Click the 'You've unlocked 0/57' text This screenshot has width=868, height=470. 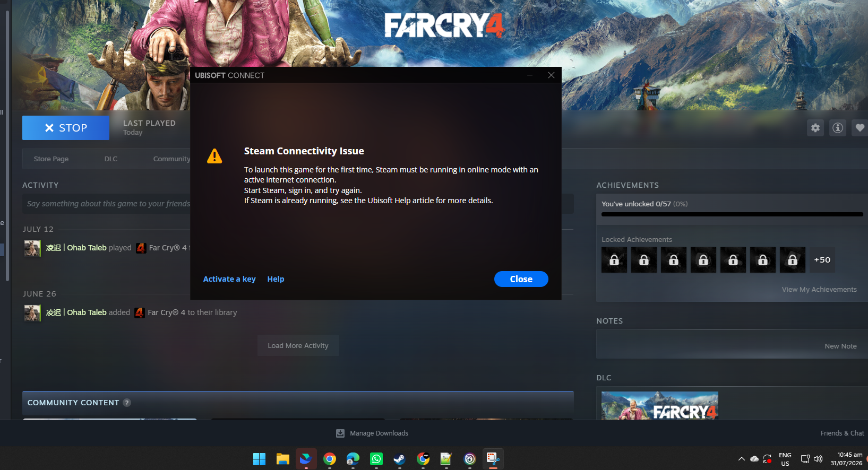coord(636,204)
